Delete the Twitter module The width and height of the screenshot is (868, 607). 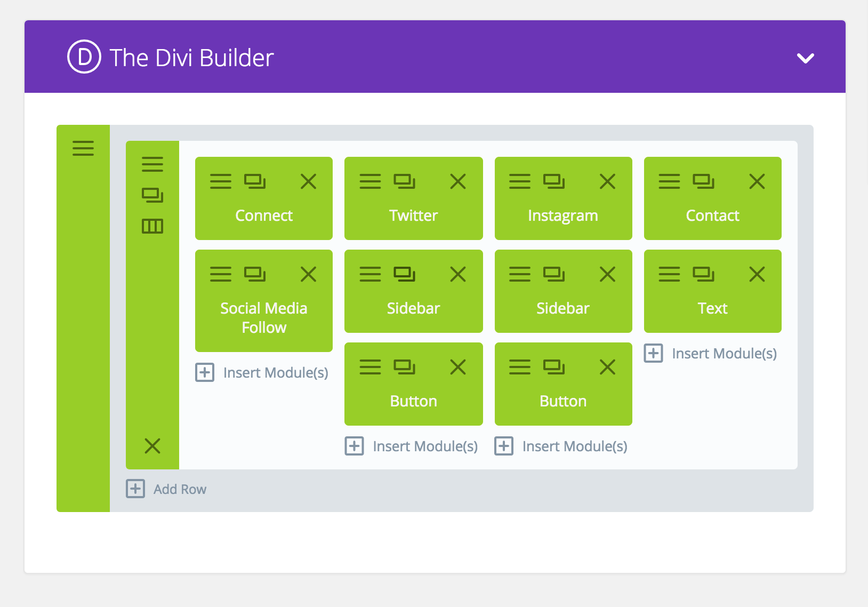click(458, 181)
